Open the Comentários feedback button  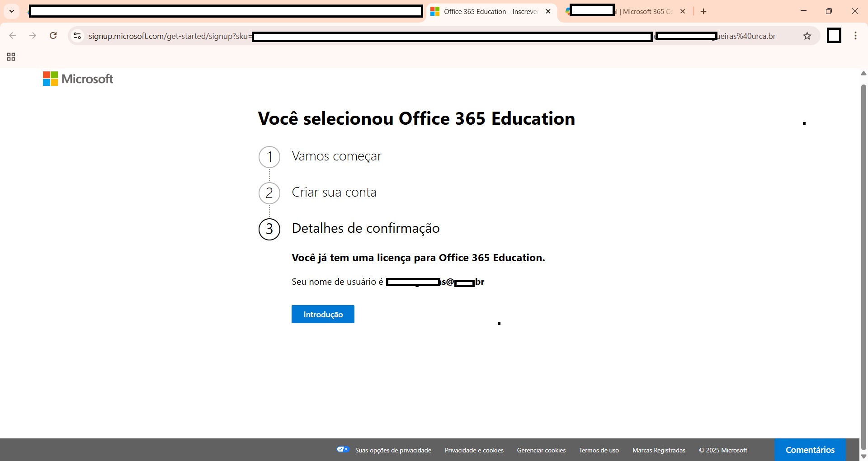(x=810, y=450)
